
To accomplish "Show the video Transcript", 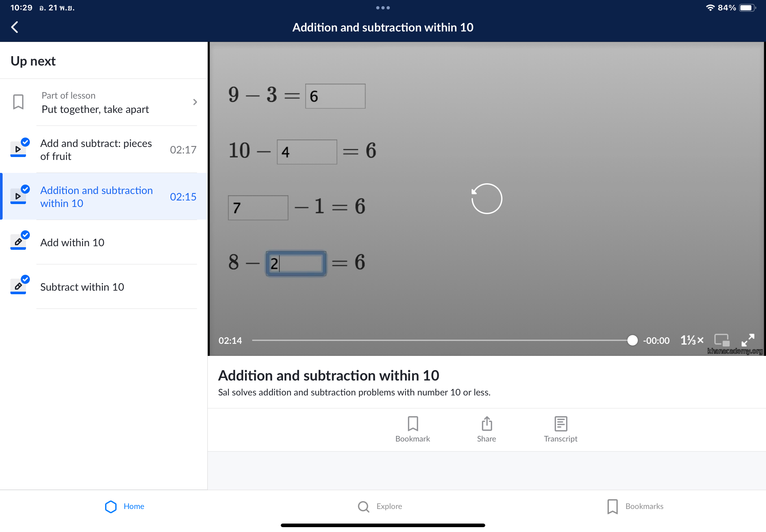I will click(x=560, y=429).
